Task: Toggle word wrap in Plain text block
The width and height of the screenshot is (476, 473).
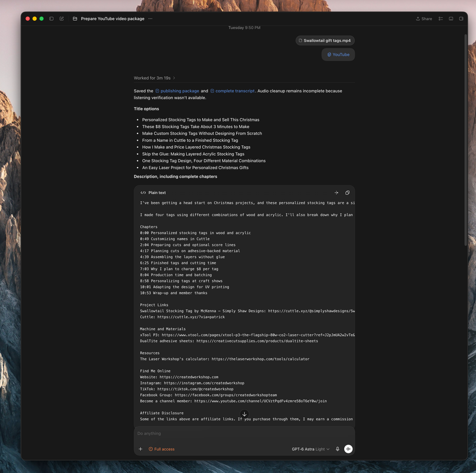Action: tap(336, 193)
